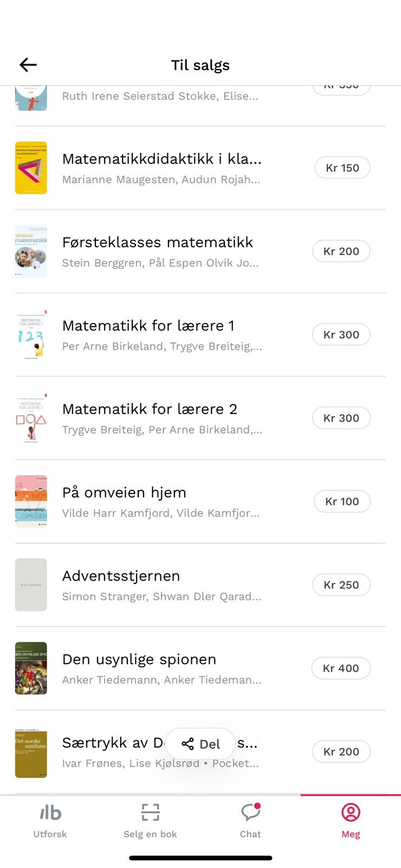Screen dimensions: 401x868
Task: Open Den usynlige spionen cover image
Action: pyautogui.click(x=31, y=668)
